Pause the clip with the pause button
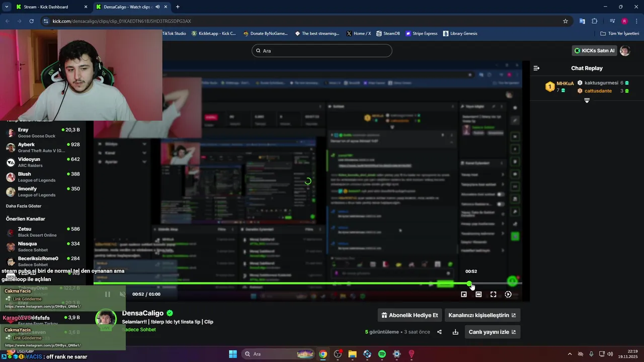This screenshot has height=362, width=644. coord(107,294)
